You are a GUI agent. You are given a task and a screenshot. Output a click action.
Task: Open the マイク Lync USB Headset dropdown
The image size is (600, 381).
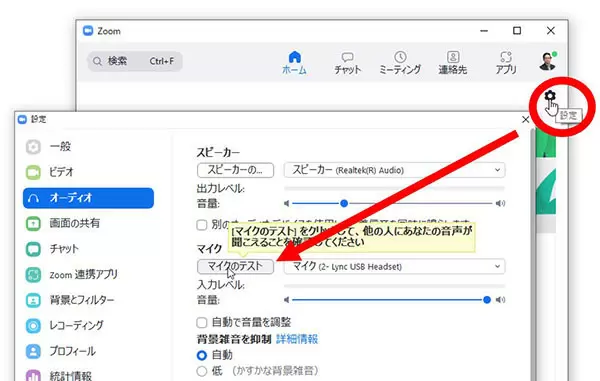point(394,266)
